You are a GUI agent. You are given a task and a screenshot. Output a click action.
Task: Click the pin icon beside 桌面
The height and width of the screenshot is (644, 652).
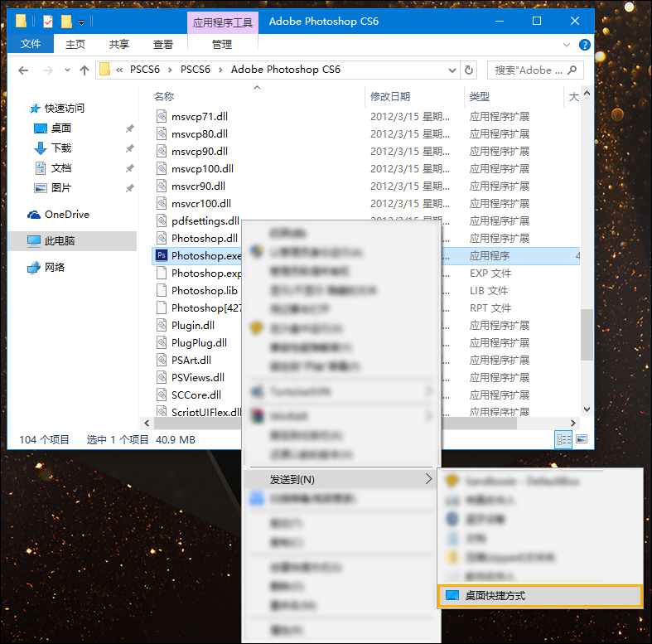coord(130,128)
